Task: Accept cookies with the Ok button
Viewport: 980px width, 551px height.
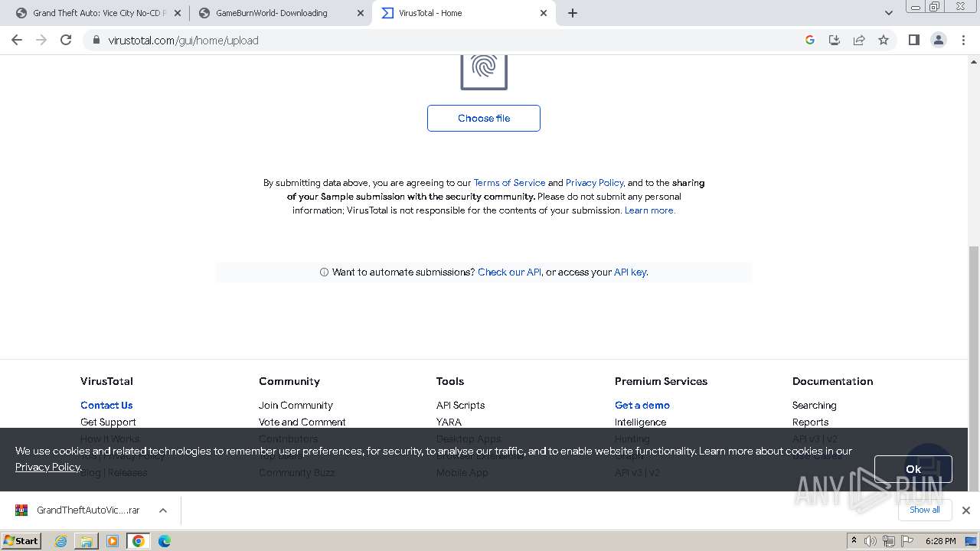Action: (913, 469)
